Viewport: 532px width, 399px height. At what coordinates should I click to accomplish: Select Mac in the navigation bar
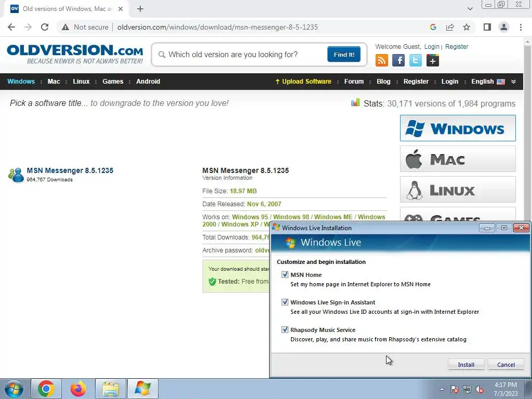(54, 82)
